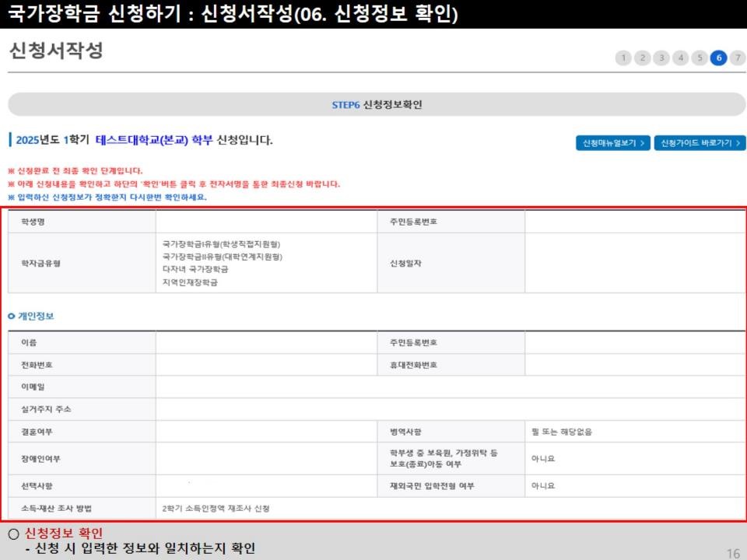Viewport: 747px width, 560px height.
Task: Select step 2 circle in the progress indicator
Action: tap(643, 58)
